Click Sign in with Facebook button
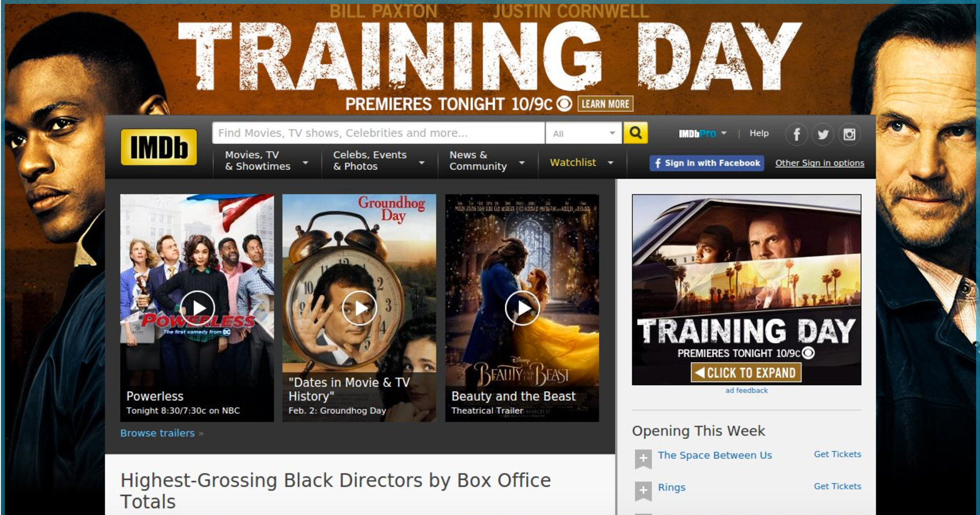 pos(707,163)
